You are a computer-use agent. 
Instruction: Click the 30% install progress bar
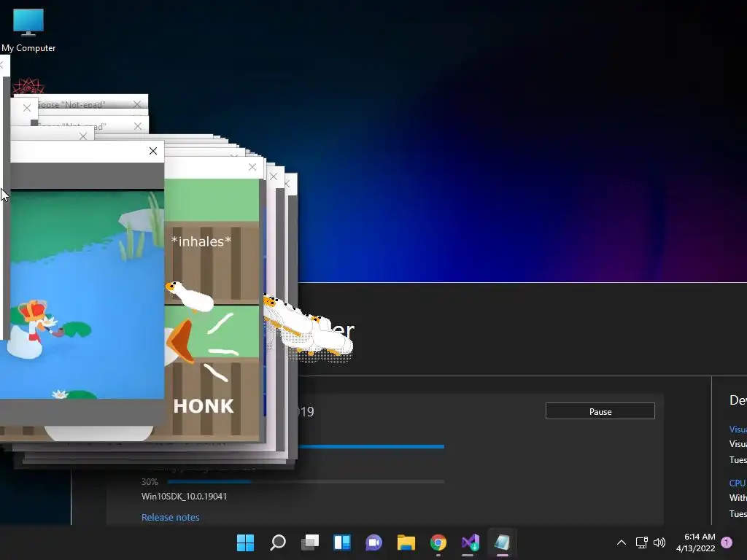click(306, 482)
